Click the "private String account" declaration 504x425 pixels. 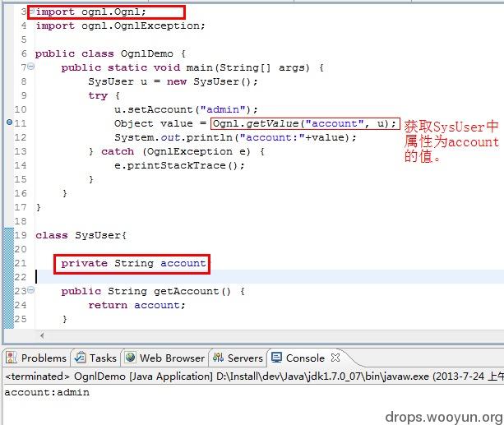pyautogui.click(x=133, y=263)
